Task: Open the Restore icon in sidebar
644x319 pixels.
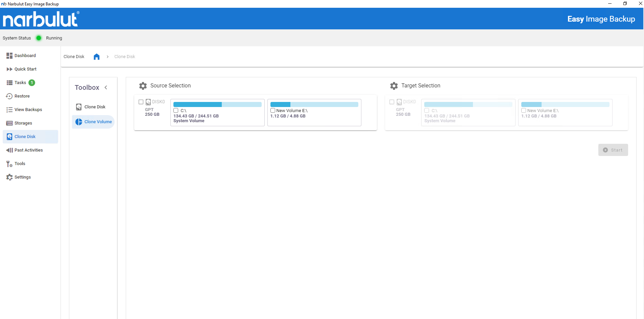Action: (x=9, y=96)
